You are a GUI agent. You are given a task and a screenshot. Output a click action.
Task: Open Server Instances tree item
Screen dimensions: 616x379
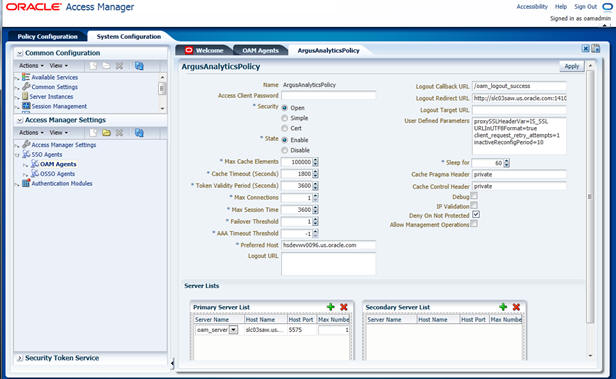[51, 97]
